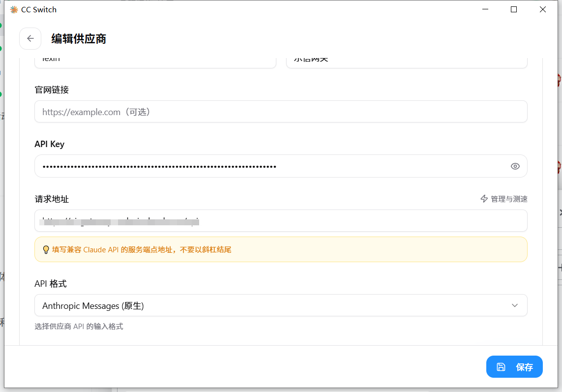Open the 管理与测速 link
The height and width of the screenshot is (392, 562).
508,199
